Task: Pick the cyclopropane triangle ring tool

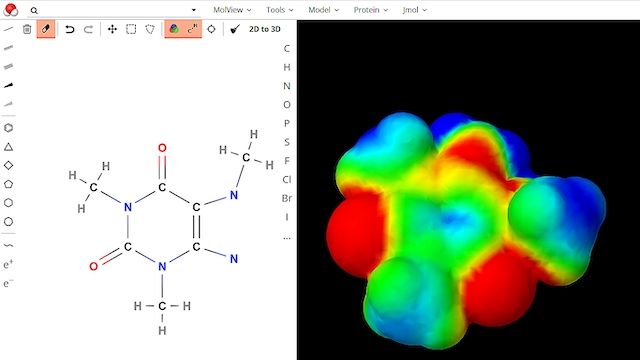Action: coord(9,147)
